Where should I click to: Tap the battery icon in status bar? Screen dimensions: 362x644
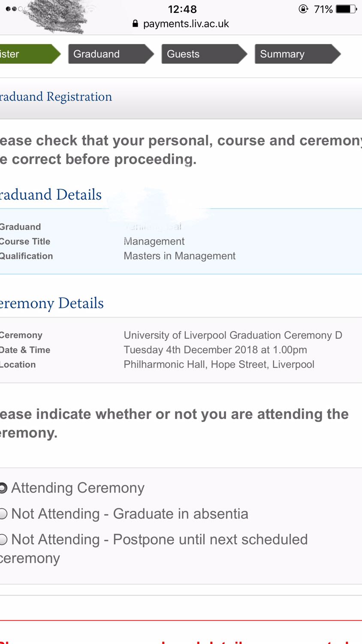click(x=346, y=9)
